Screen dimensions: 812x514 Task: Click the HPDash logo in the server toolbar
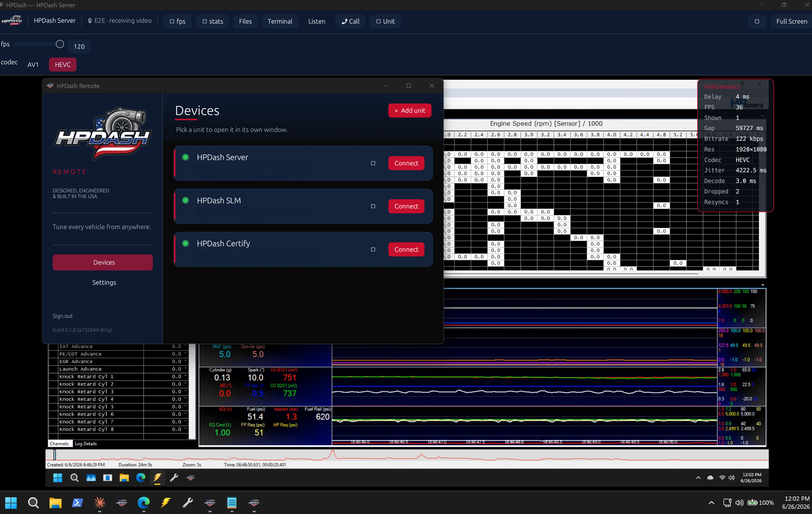tap(12, 21)
